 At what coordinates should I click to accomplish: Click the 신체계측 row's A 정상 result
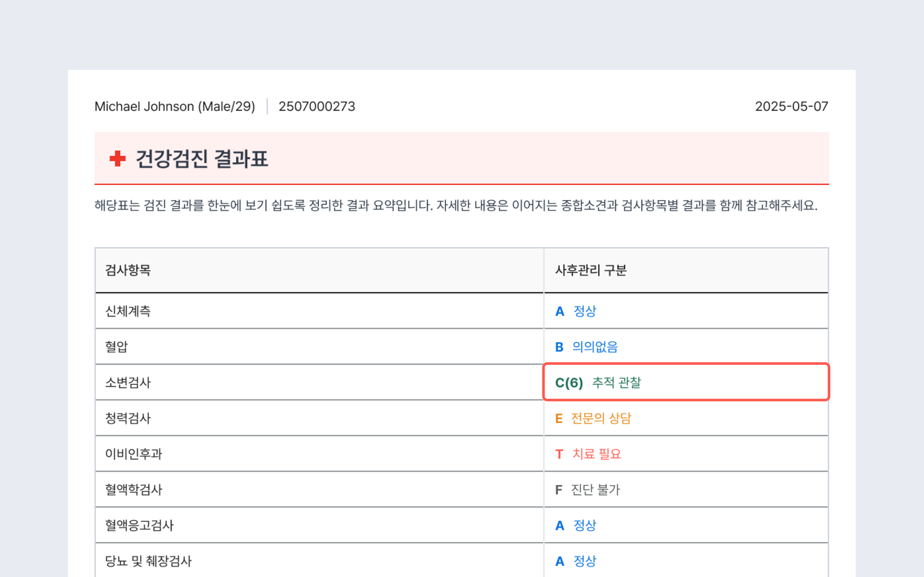(575, 311)
